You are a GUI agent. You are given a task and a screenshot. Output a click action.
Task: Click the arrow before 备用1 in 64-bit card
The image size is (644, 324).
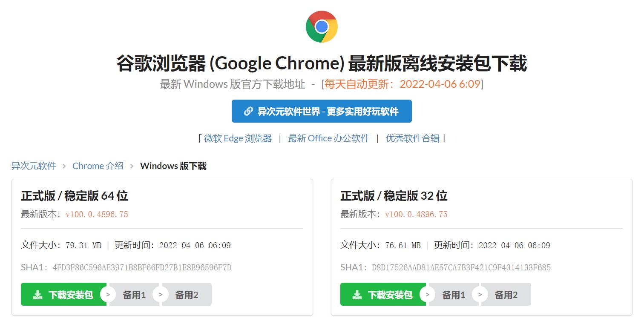108,295
